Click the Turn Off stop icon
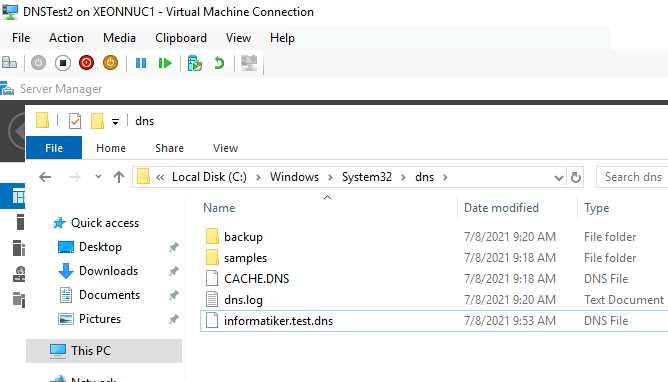 [63, 63]
